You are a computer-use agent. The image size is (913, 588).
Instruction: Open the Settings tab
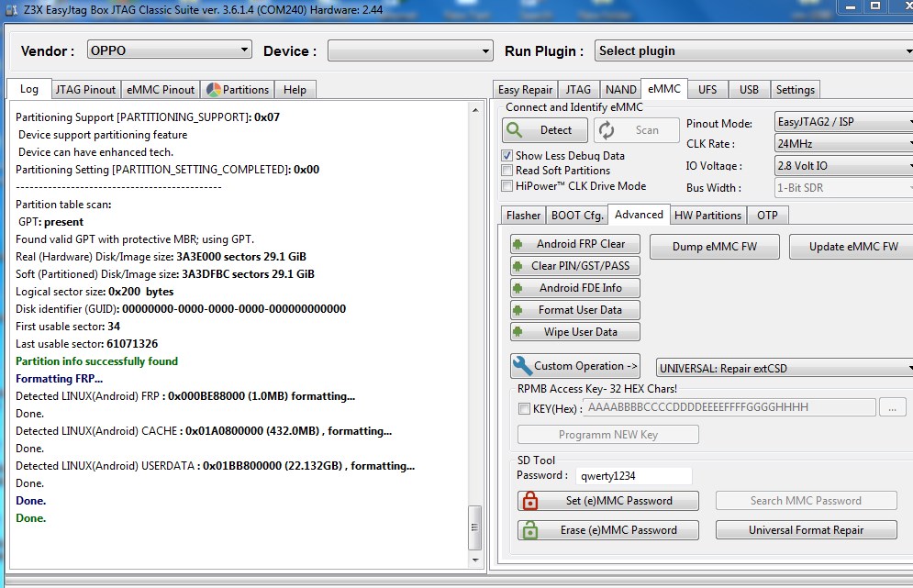[x=795, y=90]
